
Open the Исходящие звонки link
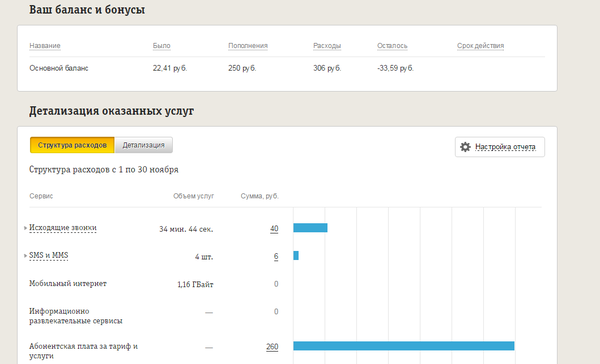[x=63, y=228]
